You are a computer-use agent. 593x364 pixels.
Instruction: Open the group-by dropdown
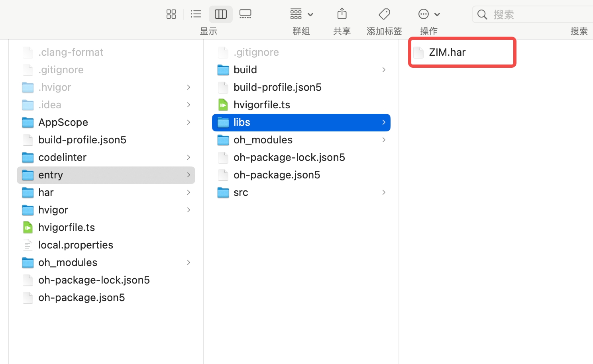pos(302,14)
